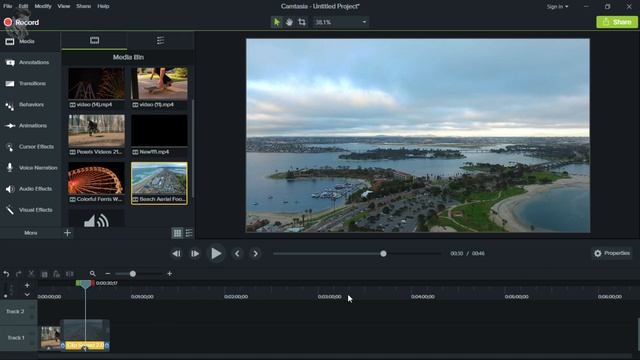Click the timeline magnifier zoom icon

pos(93,273)
